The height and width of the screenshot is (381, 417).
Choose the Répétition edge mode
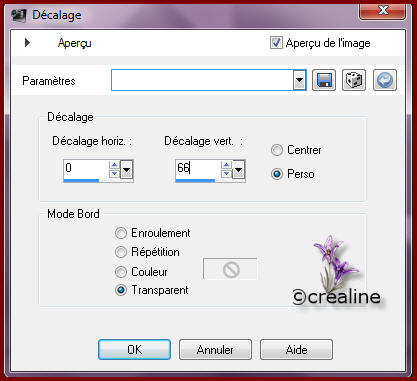point(121,252)
